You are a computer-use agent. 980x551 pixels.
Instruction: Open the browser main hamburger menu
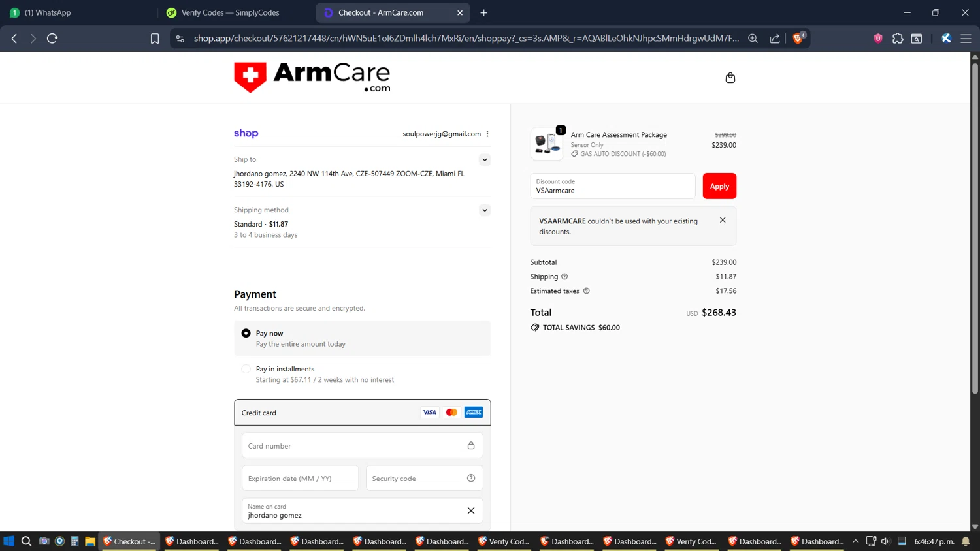966,39
